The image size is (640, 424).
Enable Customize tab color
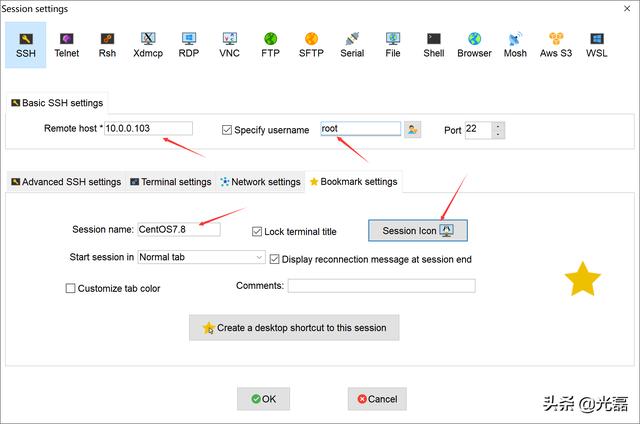[70, 289]
